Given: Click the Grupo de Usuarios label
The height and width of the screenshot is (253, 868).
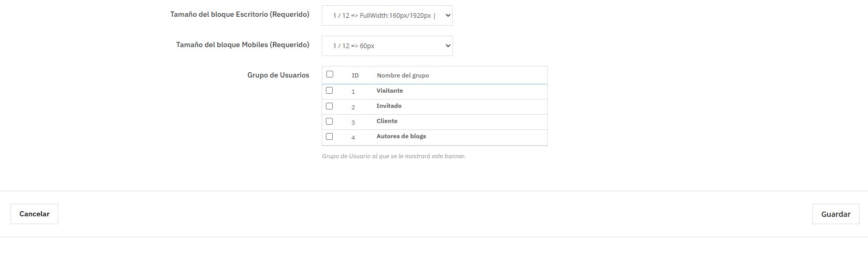Looking at the screenshot, I should tap(278, 75).
